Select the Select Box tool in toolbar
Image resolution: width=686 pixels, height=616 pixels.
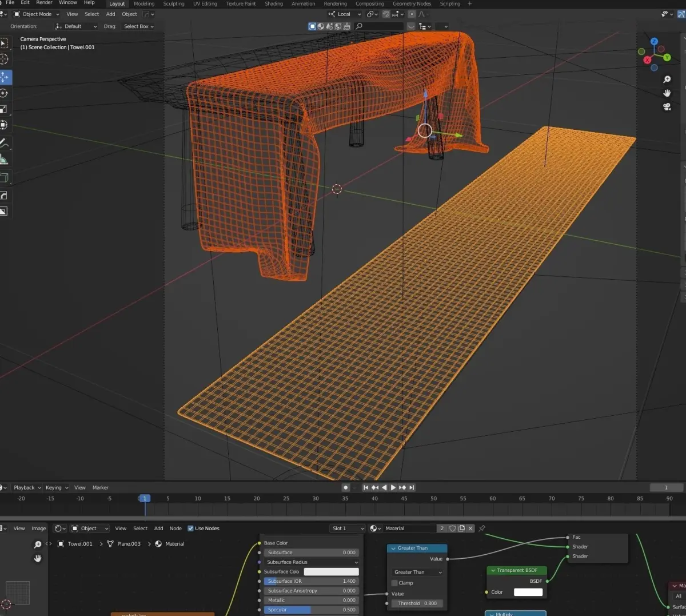3,43
